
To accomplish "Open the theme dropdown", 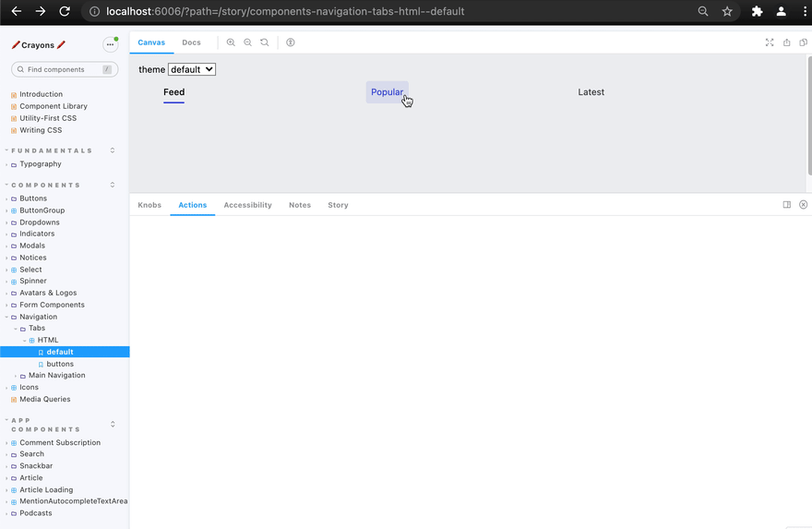I will [192, 69].
